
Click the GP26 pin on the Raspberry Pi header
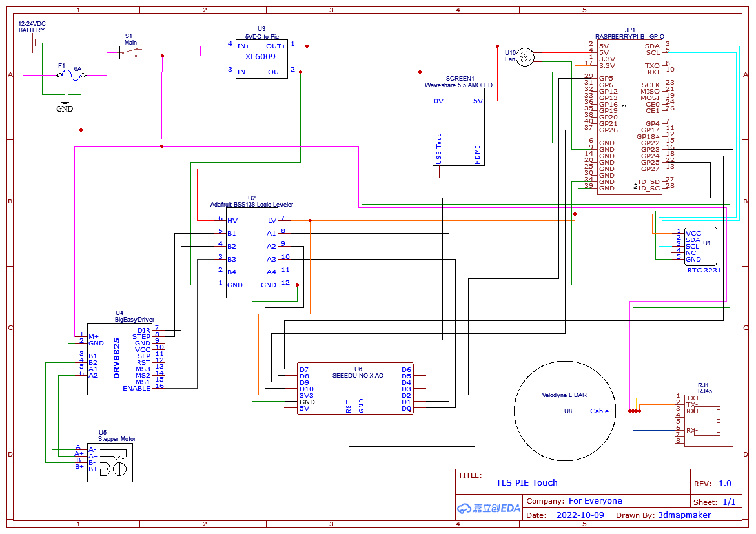[x=608, y=130]
